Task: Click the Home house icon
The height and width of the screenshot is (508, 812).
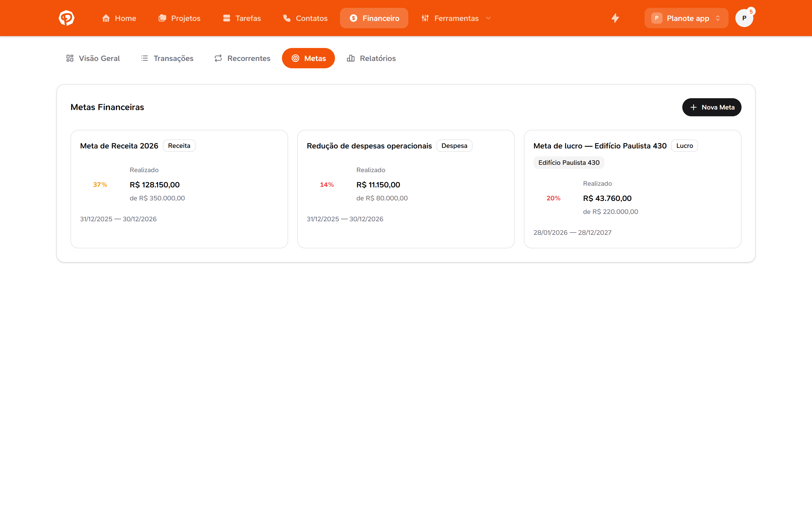Action: click(x=106, y=18)
